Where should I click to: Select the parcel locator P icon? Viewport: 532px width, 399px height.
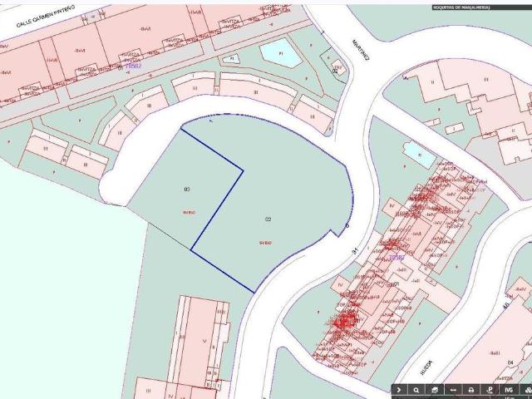coord(490,390)
